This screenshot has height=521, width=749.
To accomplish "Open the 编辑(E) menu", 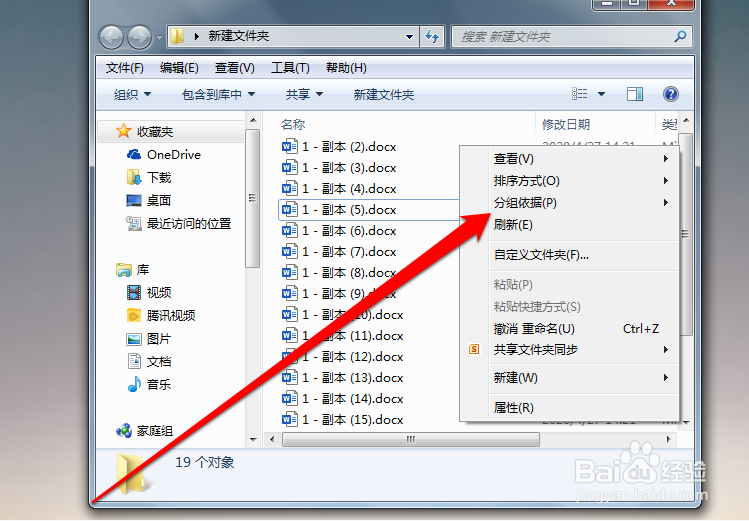I will pos(179,68).
